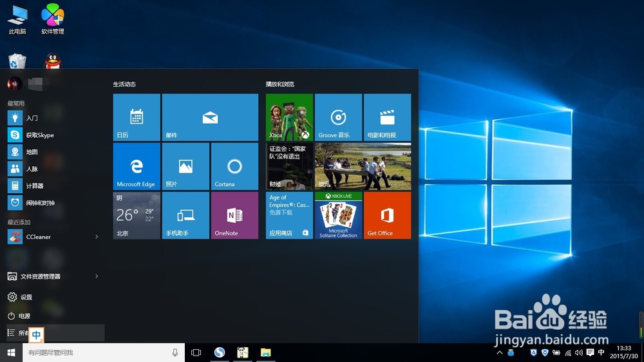Open the Groove 音乐 tile
Image resolution: width=644 pixels, height=362 pixels.
pyautogui.click(x=339, y=117)
